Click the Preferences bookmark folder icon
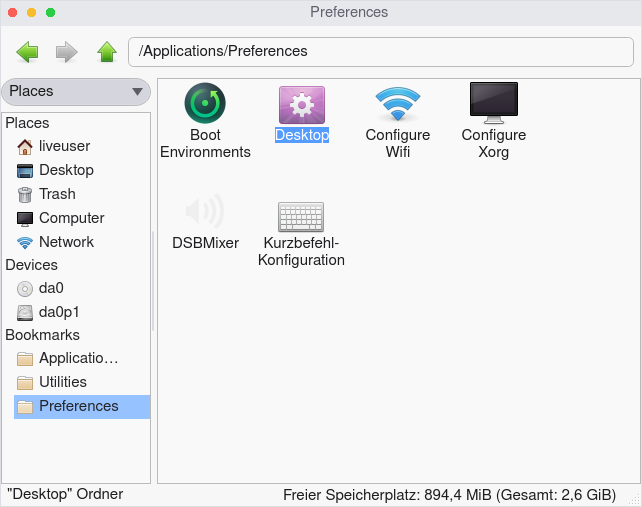 pos(25,407)
